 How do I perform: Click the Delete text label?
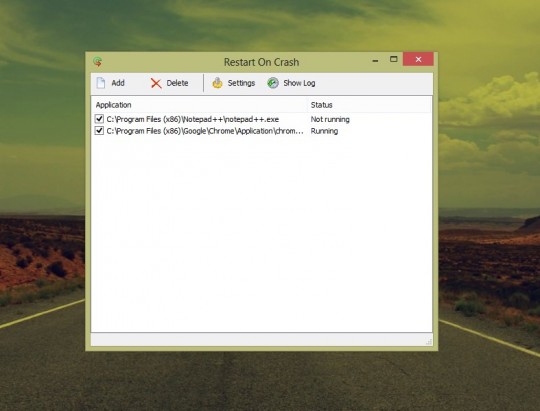[177, 83]
